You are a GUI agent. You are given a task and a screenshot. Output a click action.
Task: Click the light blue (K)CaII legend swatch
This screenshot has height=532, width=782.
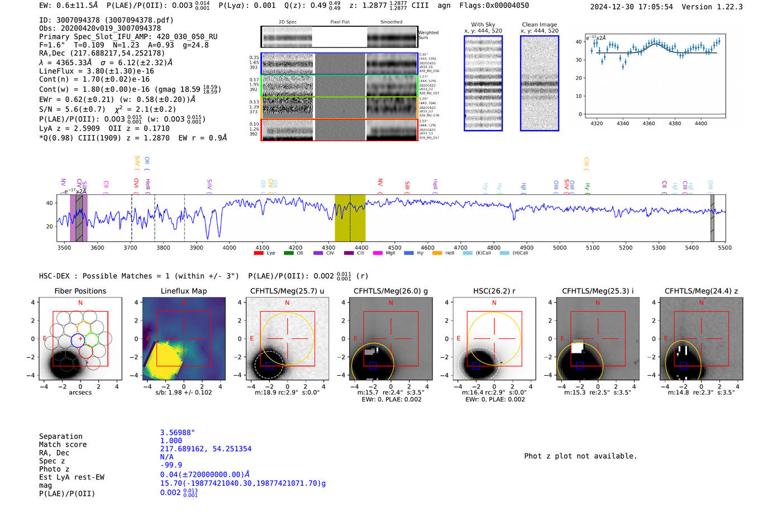click(x=468, y=253)
